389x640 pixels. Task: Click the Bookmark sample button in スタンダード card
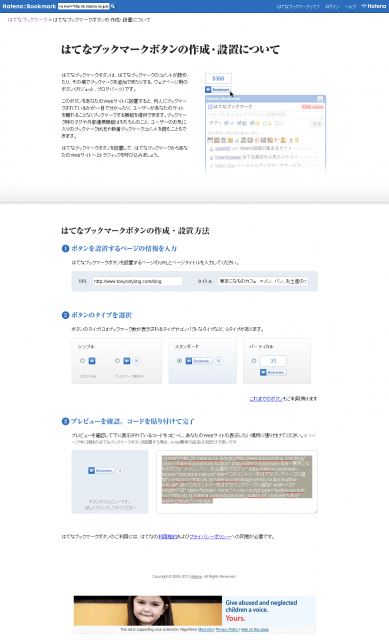199,361
